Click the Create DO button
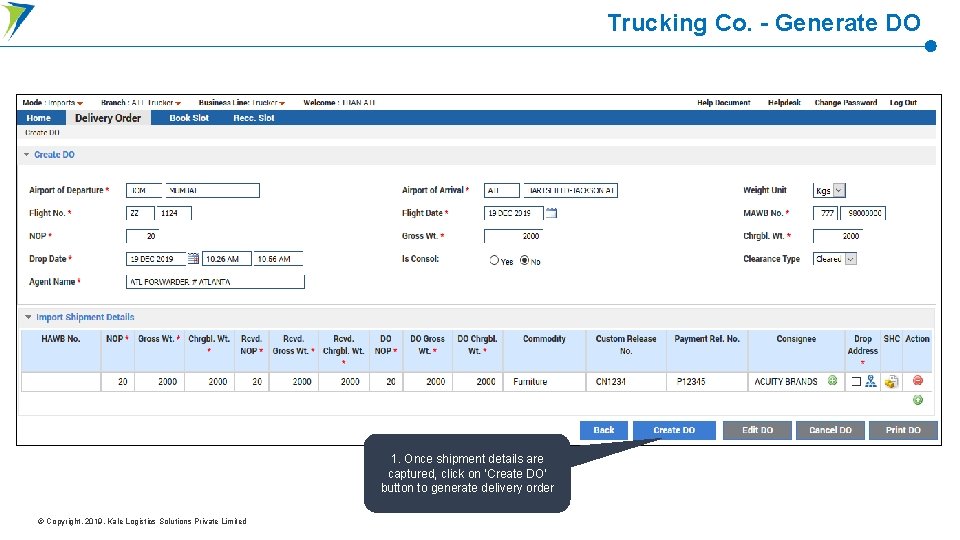The height and width of the screenshot is (540, 960). (x=674, y=430)
